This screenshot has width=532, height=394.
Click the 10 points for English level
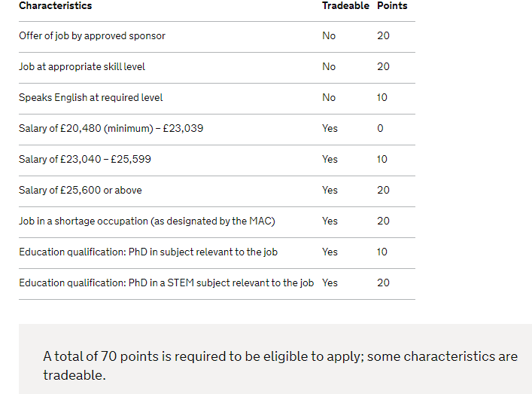click(x=382, y=98)
